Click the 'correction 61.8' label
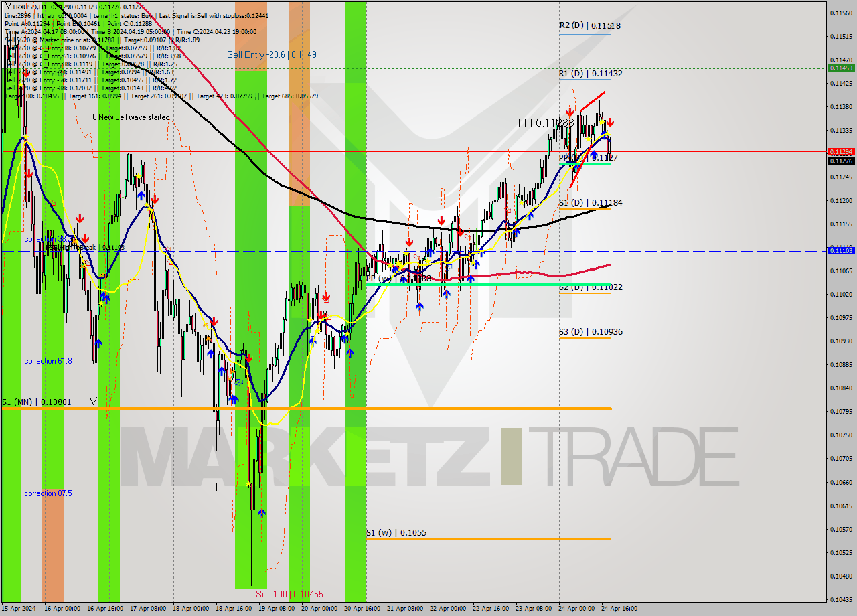857x616 pixels. click(48, 361)
